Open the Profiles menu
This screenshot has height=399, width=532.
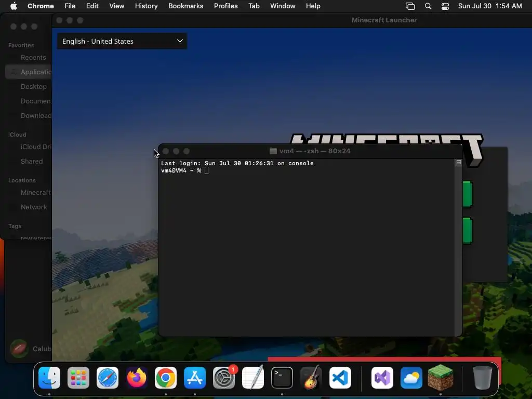coord(225,6)
